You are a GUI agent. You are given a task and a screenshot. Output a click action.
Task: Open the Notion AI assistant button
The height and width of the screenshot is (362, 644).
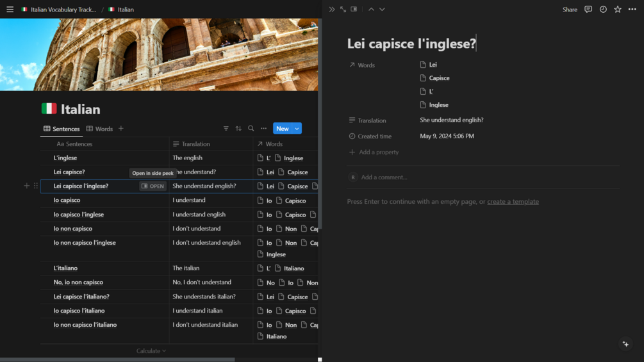(625, 344)
